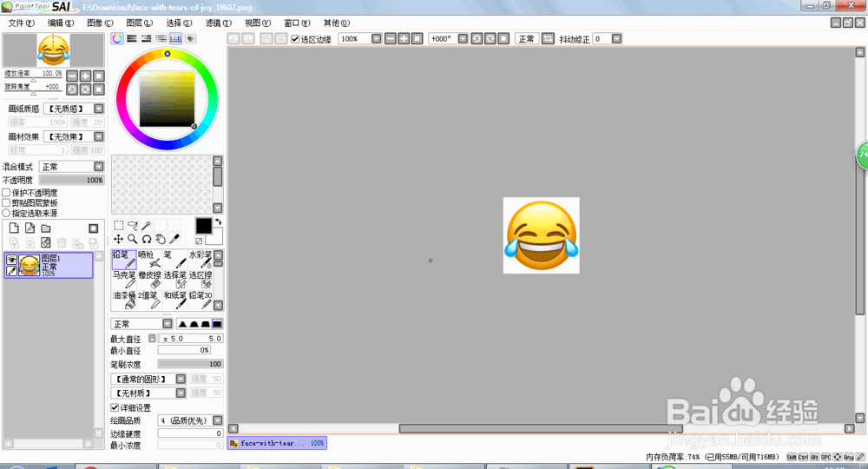Select the zoom magnifier tool
Viewport: 868px width, 469px height.
(x=132, y=239)
